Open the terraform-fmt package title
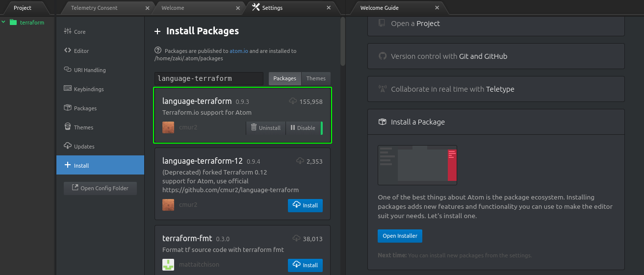Screen dimensions: 644x275 (187, 239)
